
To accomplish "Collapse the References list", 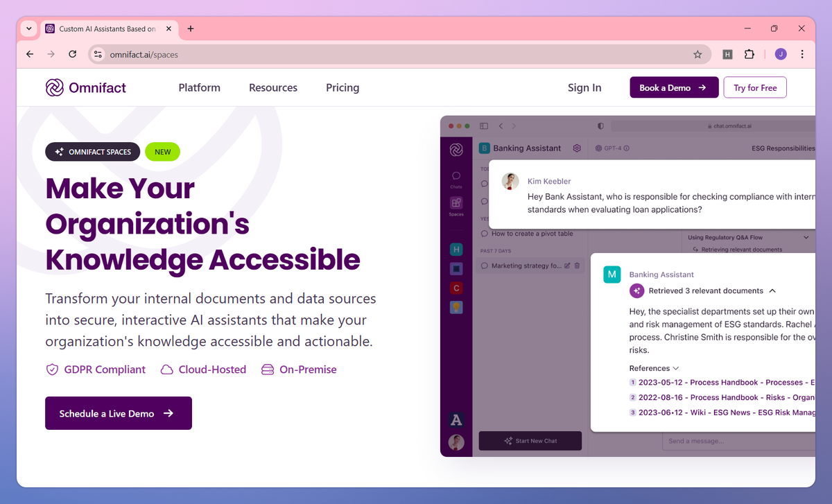I will (x=675, y=368).
